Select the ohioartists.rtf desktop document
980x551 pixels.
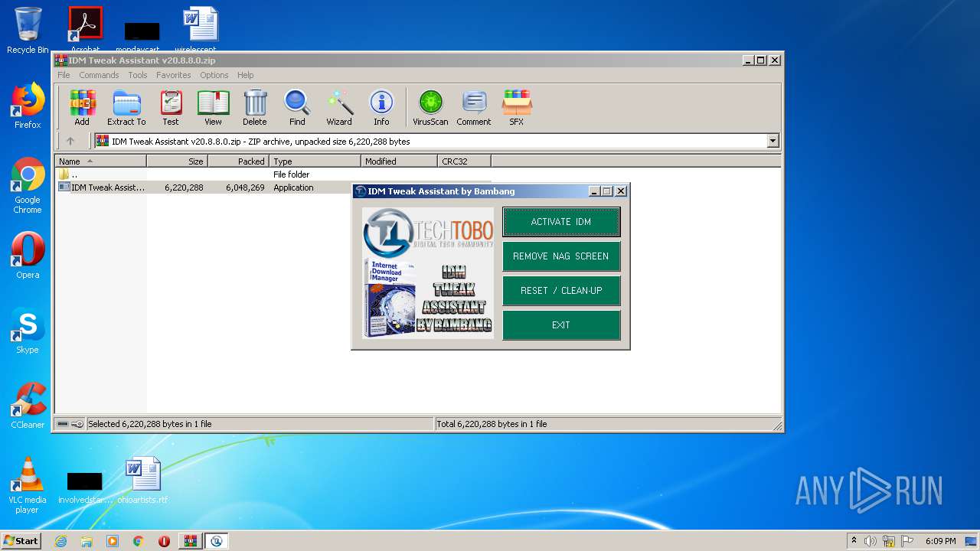pyautogui.click(x=143, y=480)
